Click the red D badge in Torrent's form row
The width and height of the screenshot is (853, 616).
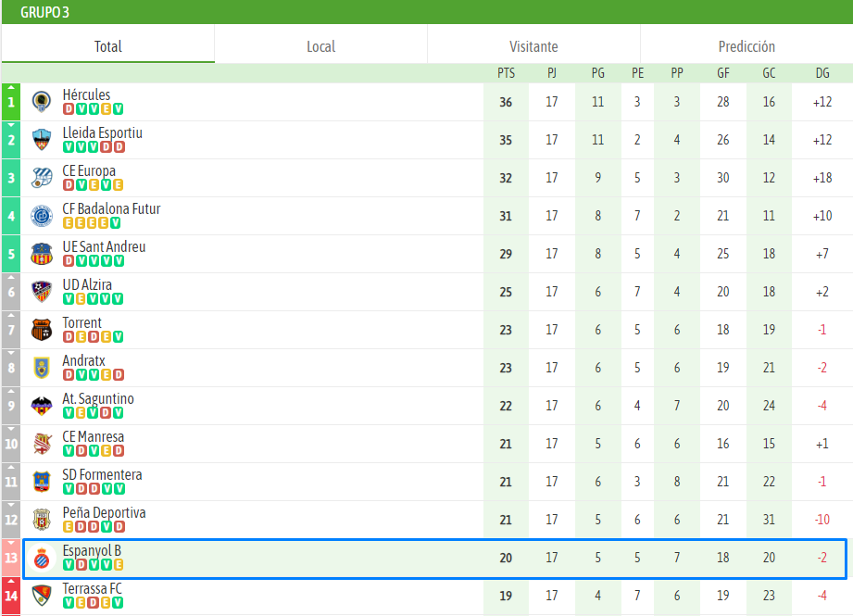69,336
